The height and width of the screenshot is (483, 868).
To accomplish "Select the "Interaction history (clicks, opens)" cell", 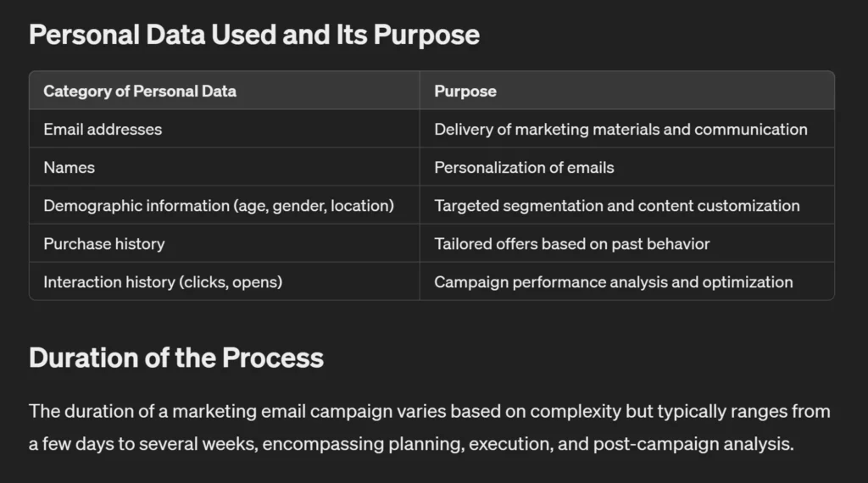I will pos(163,282).
